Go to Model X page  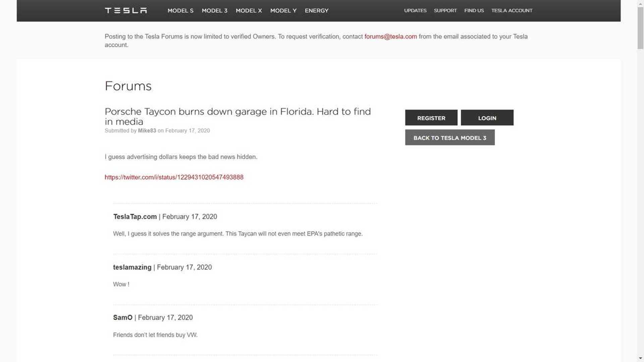click(x=249, y=11)
